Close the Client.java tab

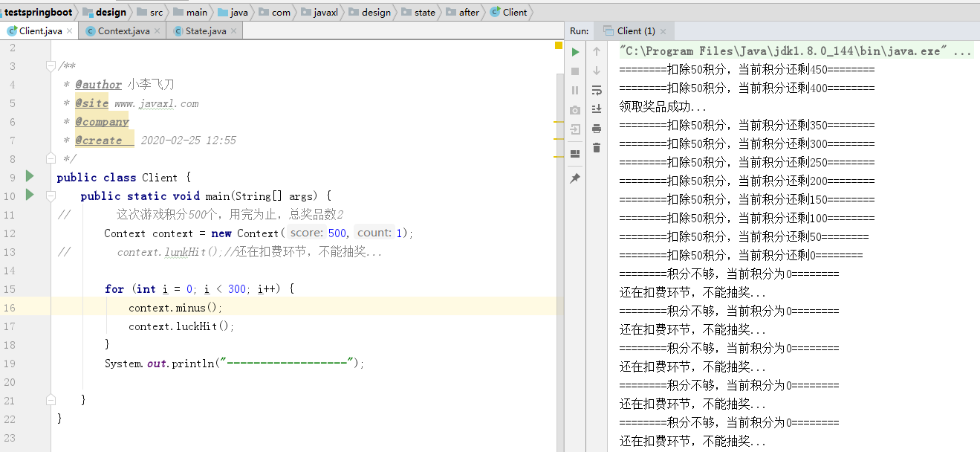tap(70, 31)
